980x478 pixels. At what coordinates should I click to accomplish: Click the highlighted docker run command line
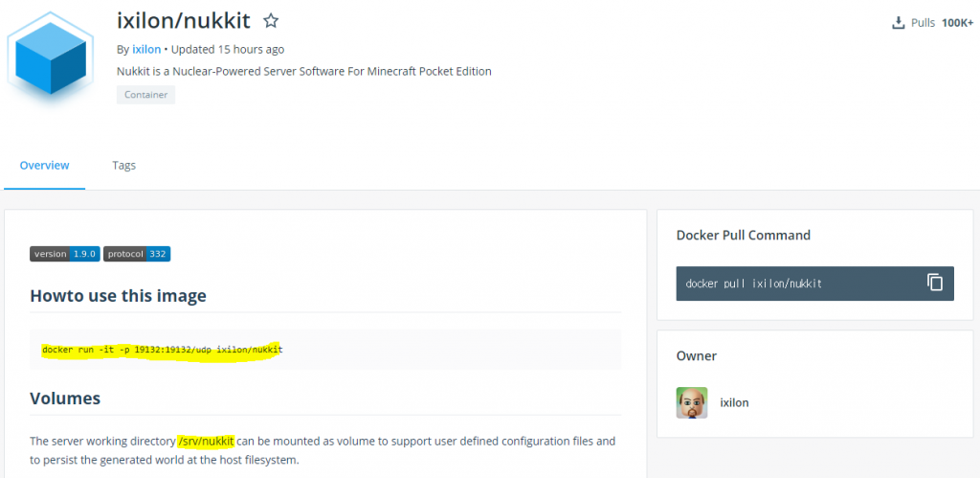click(162, 350)
